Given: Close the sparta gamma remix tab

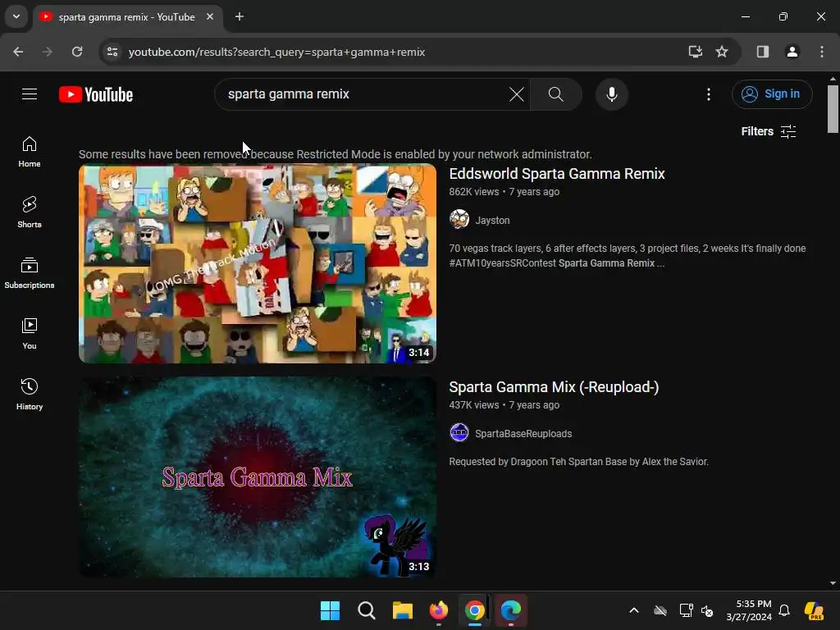Looking at the screenshot, I should [x=210, y=16].
